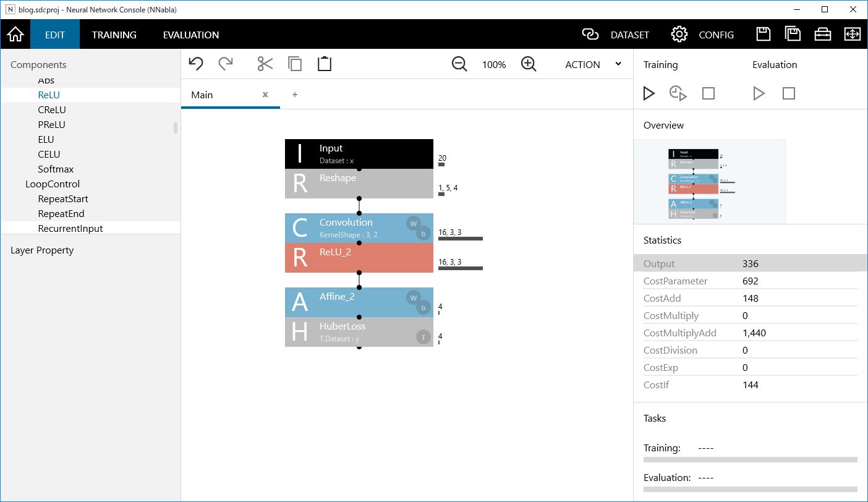Start training with the Run button
The image size is (868, 502).
pyautogui.click(x=649, y=93)
